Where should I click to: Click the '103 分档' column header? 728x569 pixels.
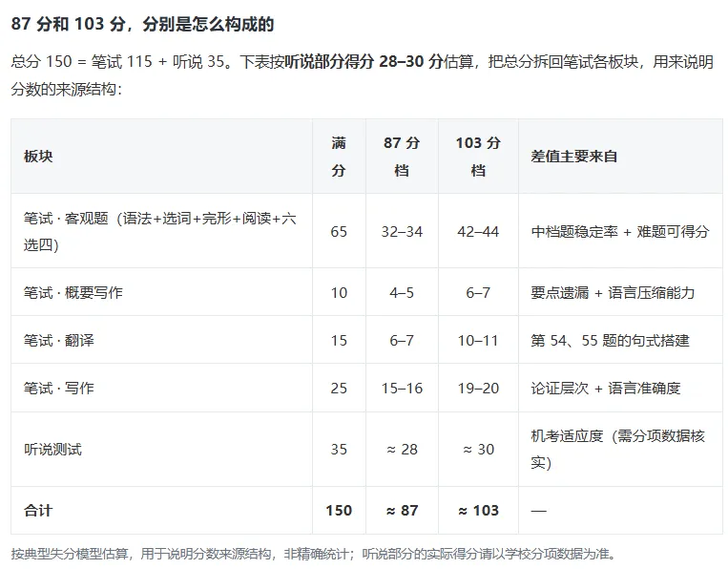pyautogui.click(x=478, y=156)
